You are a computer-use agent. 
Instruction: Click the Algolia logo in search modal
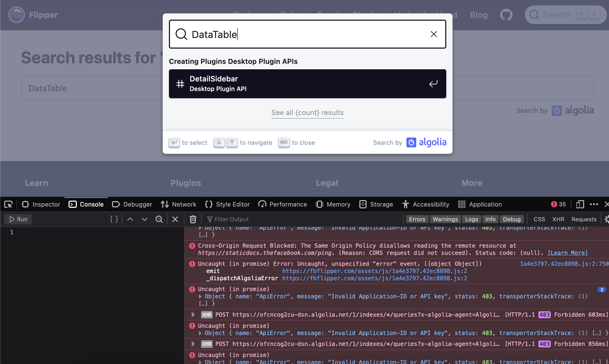point(426,142)
